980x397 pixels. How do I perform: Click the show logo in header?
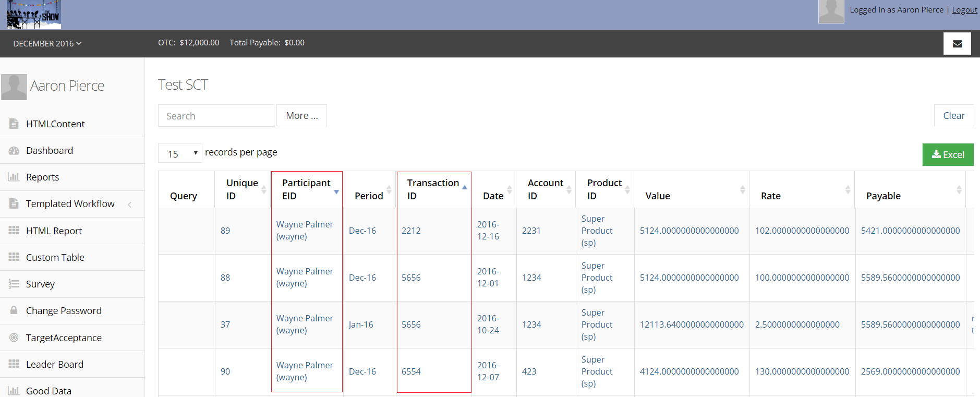click(x=34, y=15)
